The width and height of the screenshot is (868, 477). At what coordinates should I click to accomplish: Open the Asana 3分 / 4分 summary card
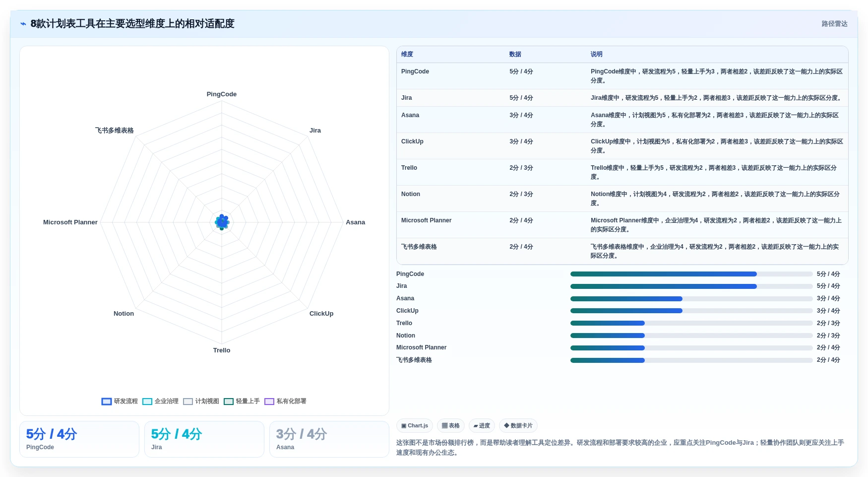pos(329,439)
